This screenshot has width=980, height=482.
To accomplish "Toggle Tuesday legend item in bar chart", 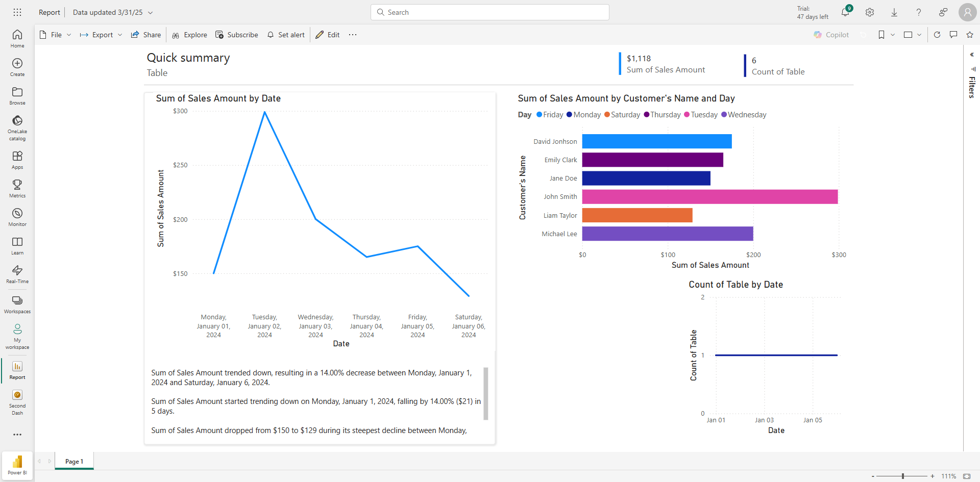I will tap(701, 115).
